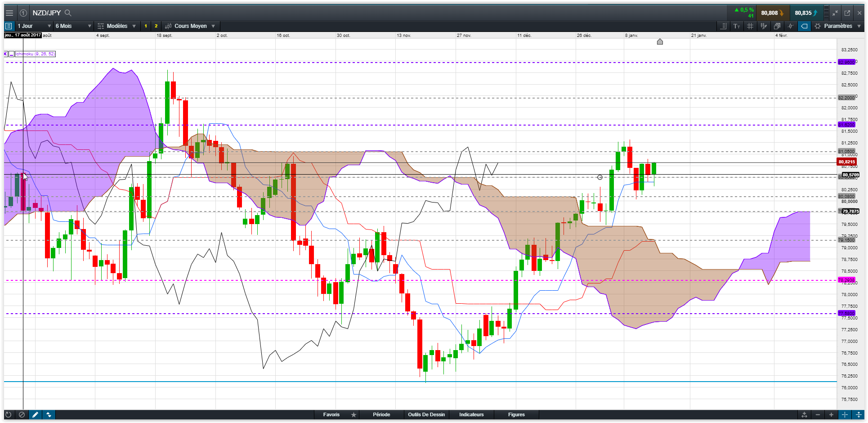The height and width of the screenshot is (423, 868).
Task: Expand the Paramètres dropdown
Action: coord(838,26)
